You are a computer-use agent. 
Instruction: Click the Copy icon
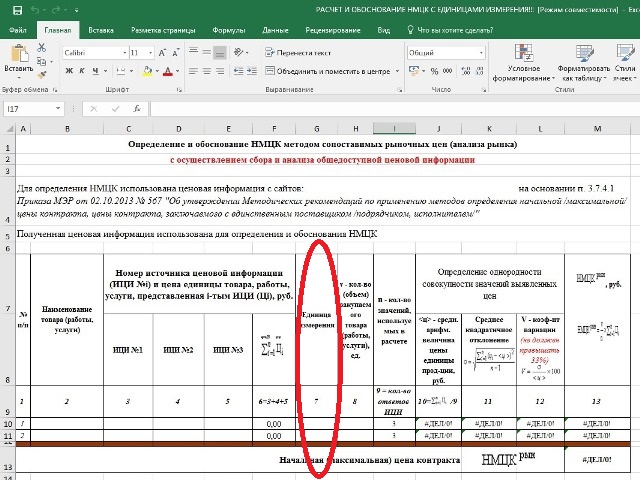(41, 61)
